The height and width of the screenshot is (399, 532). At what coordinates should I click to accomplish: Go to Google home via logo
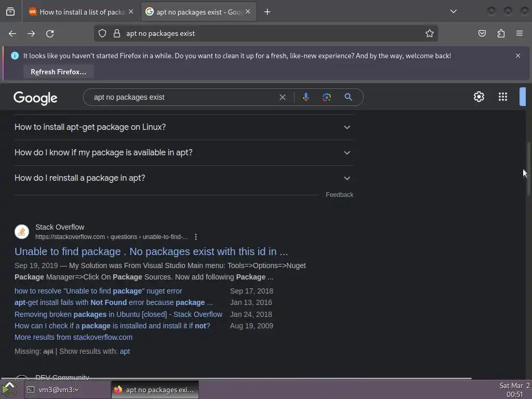coord(35,98)
